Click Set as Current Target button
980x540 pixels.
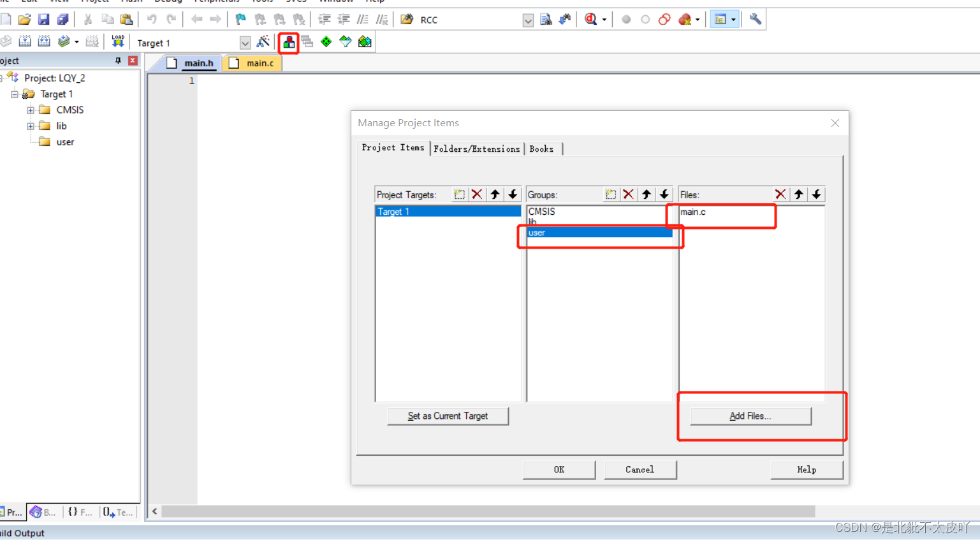point(448,416)
